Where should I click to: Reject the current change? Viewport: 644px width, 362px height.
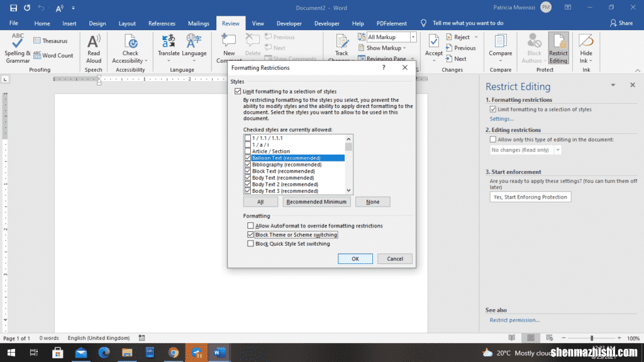tap(458, 37)
